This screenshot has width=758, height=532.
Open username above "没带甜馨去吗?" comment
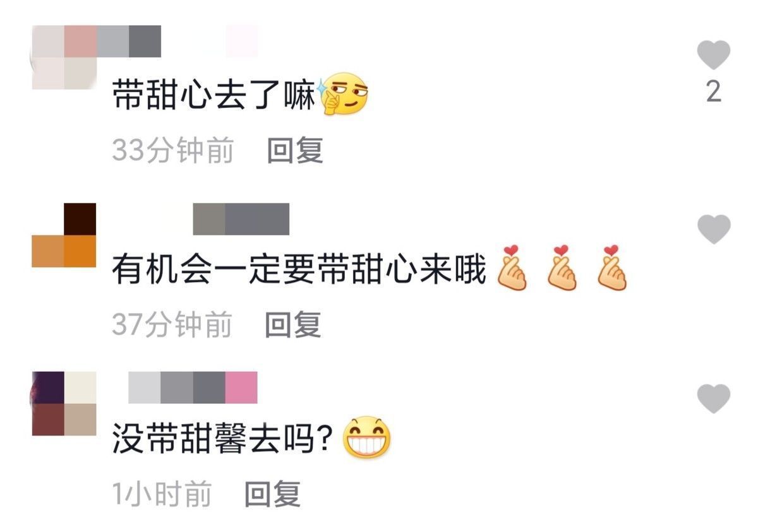pos(193,387)
